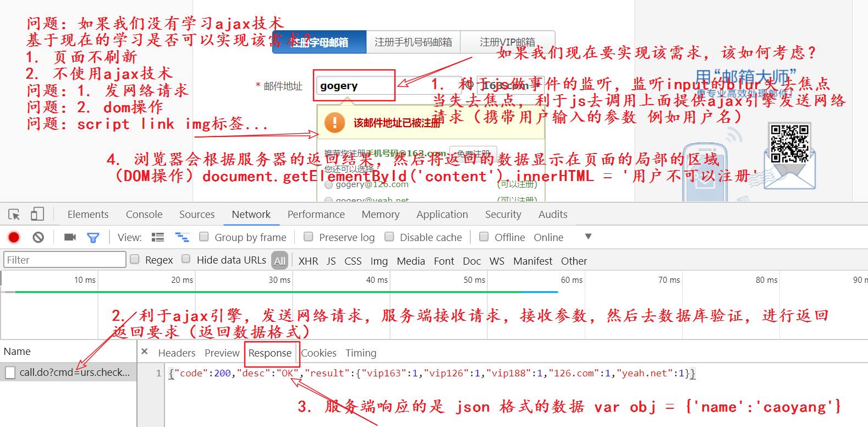This screenshot has height=427, width=868.
Task: Clear the network log
Action: tap(38, 237)
